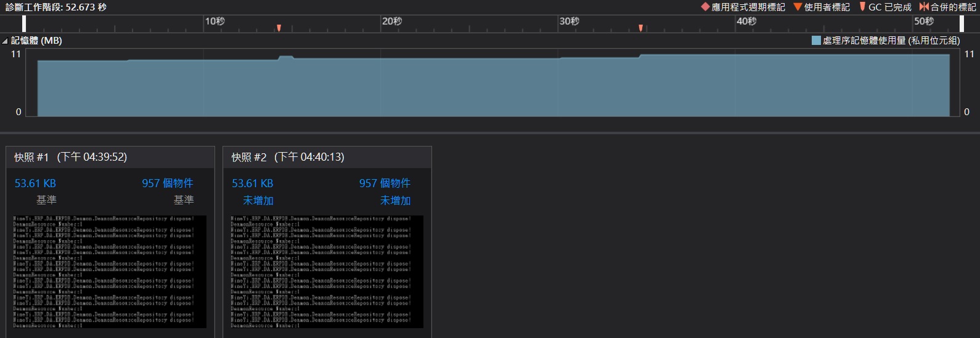Open the 957 個物件 link in snapshot #2
Screen dimensions: 980x338
[x=385, y=183]
